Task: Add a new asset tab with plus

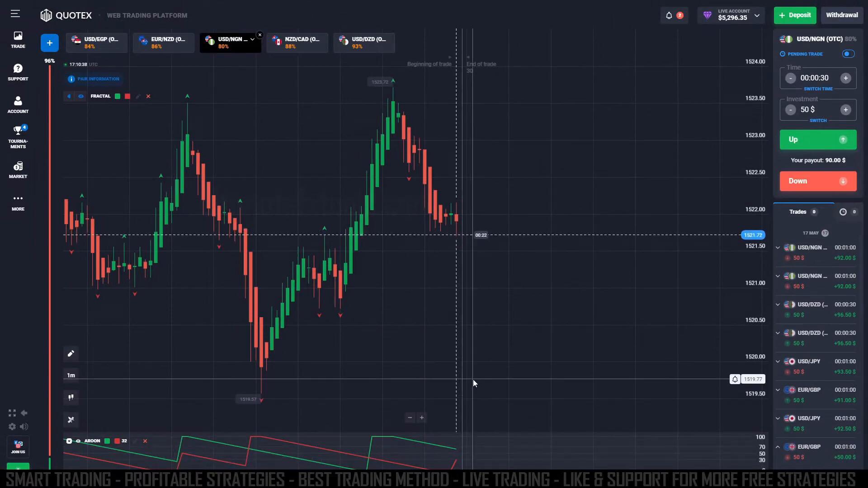Action: (50, 43)
